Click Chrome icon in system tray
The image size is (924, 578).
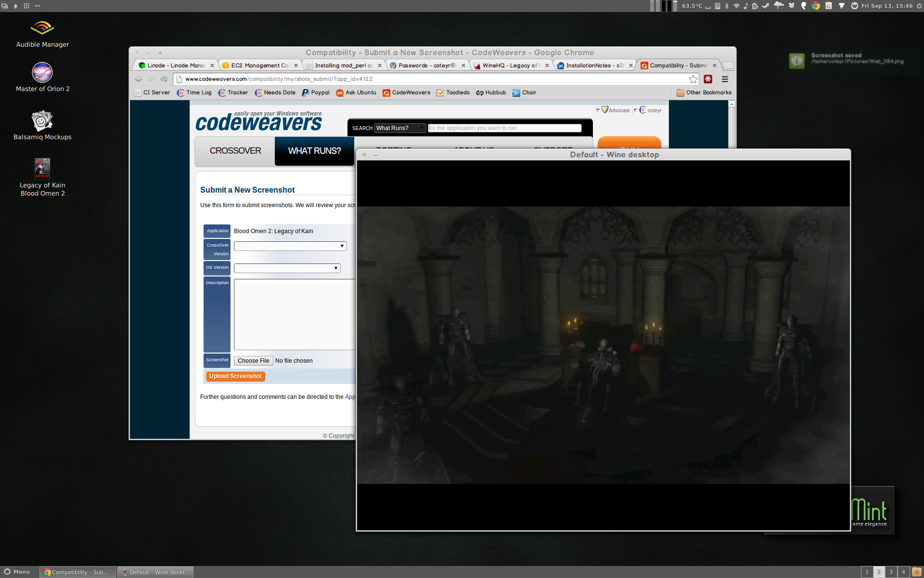tap(816, 6)
